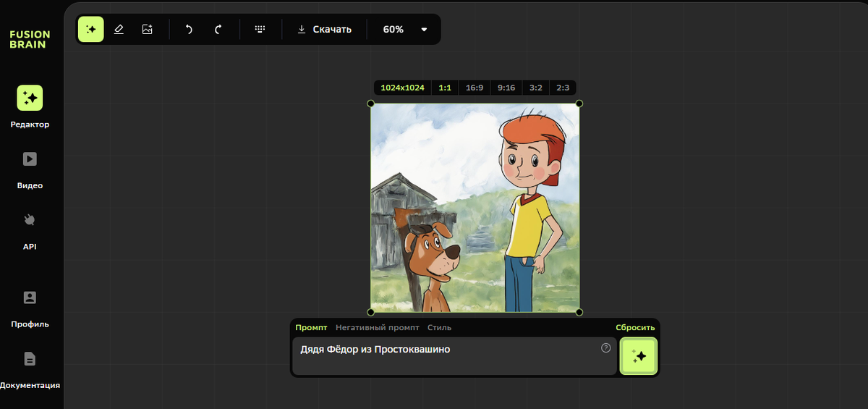Open Видео section in sidebar
This screenshot has height=409, width=868.
click(x=30, y=169)
